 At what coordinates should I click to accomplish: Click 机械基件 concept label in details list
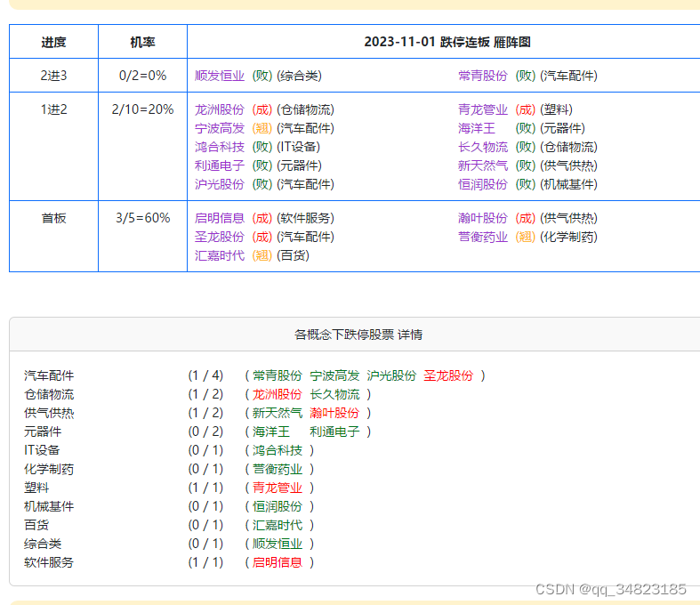coord(49,506)
